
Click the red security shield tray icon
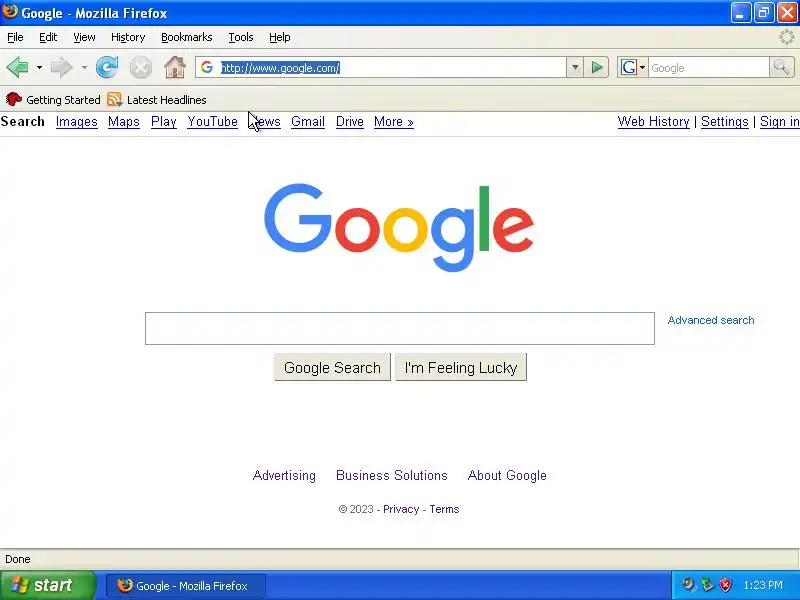pos(726,585)
